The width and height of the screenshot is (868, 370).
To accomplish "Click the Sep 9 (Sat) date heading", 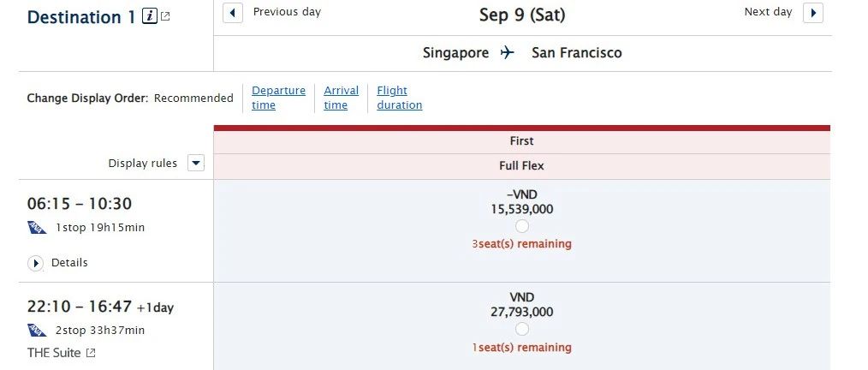I will [x=522, y=15].
